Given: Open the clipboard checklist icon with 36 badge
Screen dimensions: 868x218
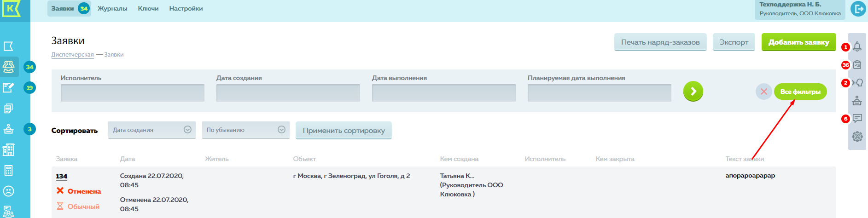Looking at the screenshot, I should coord(857,65).
